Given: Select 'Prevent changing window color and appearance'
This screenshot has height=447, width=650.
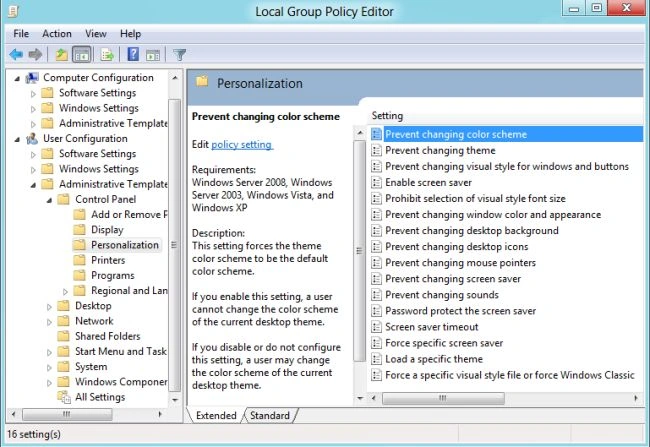Looking at the screenshot, I should click(493, 214).
